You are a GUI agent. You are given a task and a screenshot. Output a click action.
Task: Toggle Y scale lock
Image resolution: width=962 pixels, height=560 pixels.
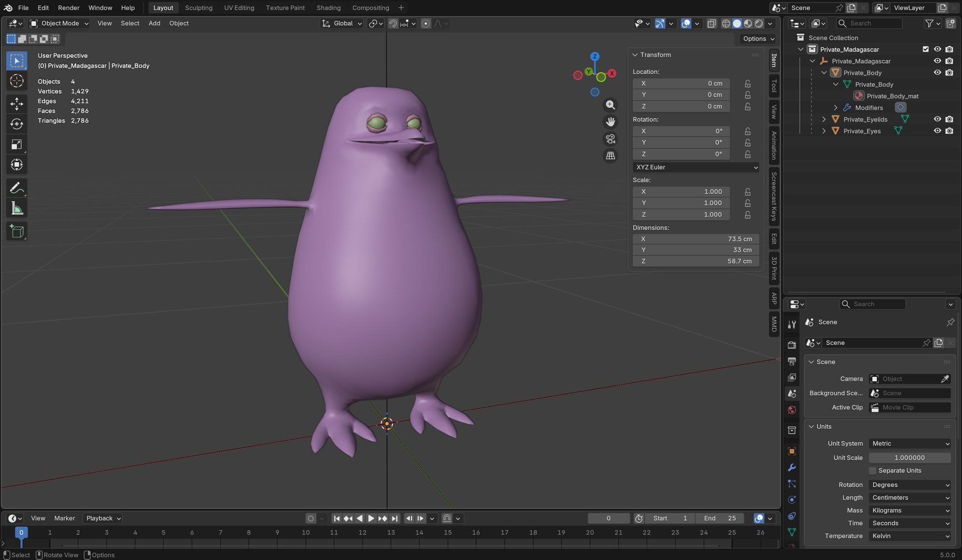(x=747, y=203)
